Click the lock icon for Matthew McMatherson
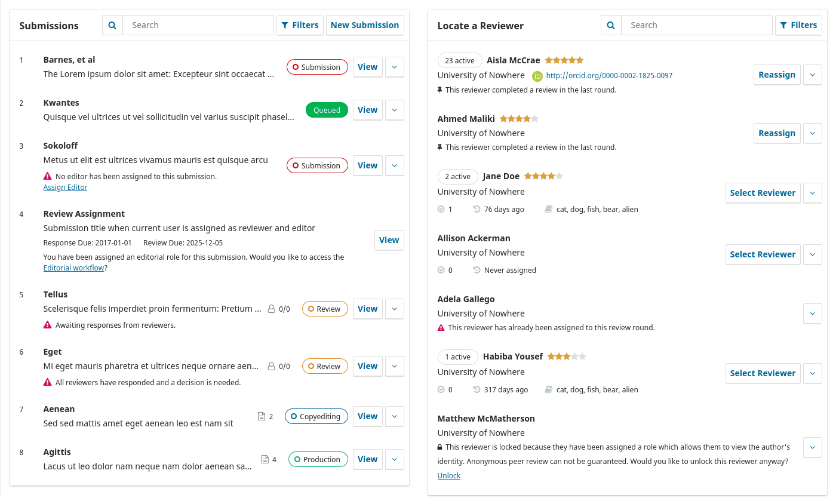 (x=441, y=447)
